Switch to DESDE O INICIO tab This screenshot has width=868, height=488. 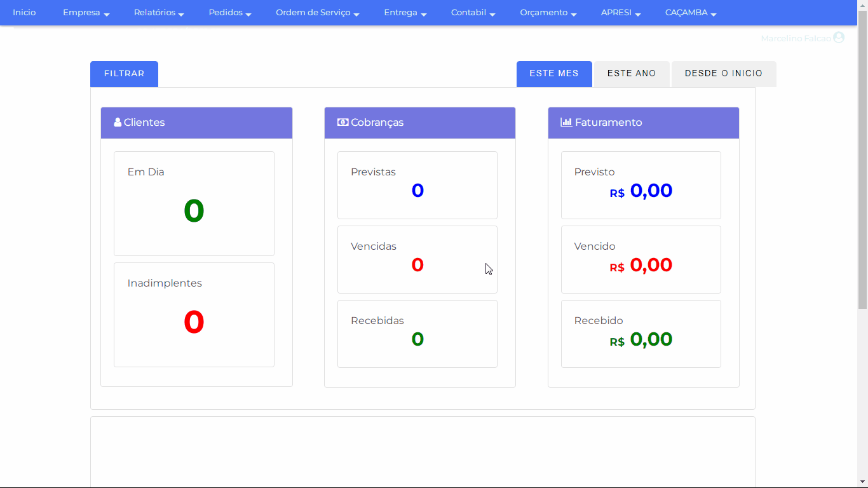tap(723, 74)
